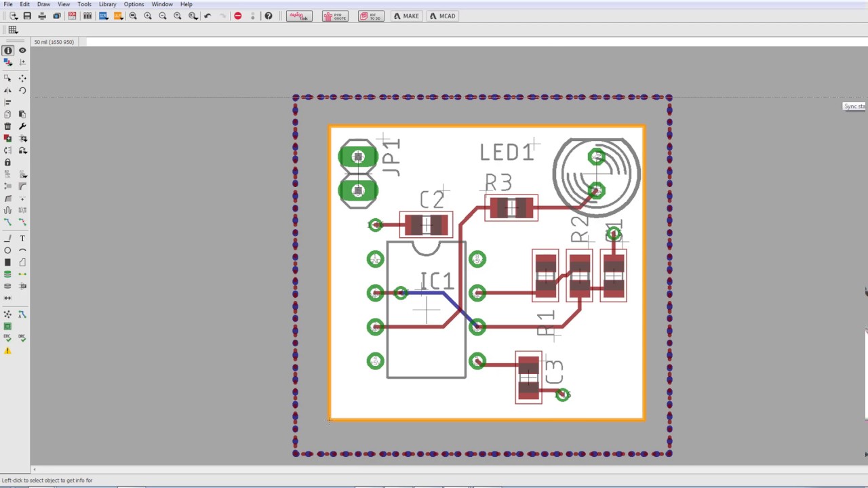Screen dimensions: 868x488
Task: Select the Circle tool
Action: tap(7, 251)
